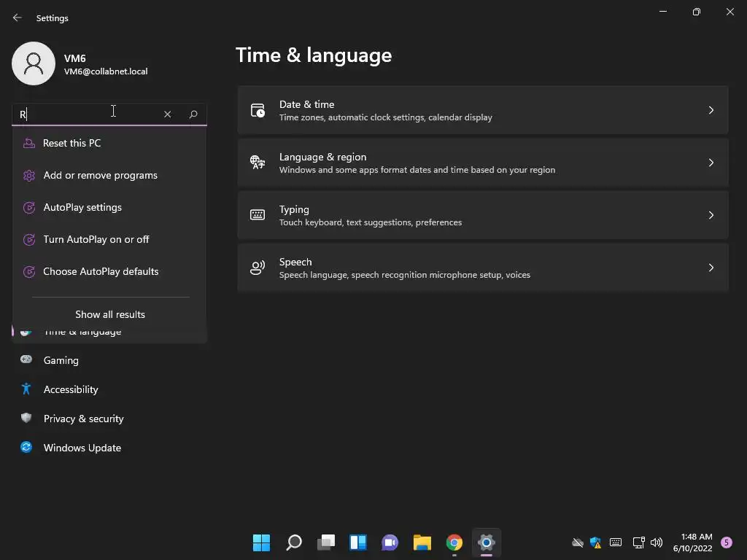Image resolution: width=747 pixels, height=560 pixels.
Task: Select the Reset this PC search result
Action: [x=109, y=143]
